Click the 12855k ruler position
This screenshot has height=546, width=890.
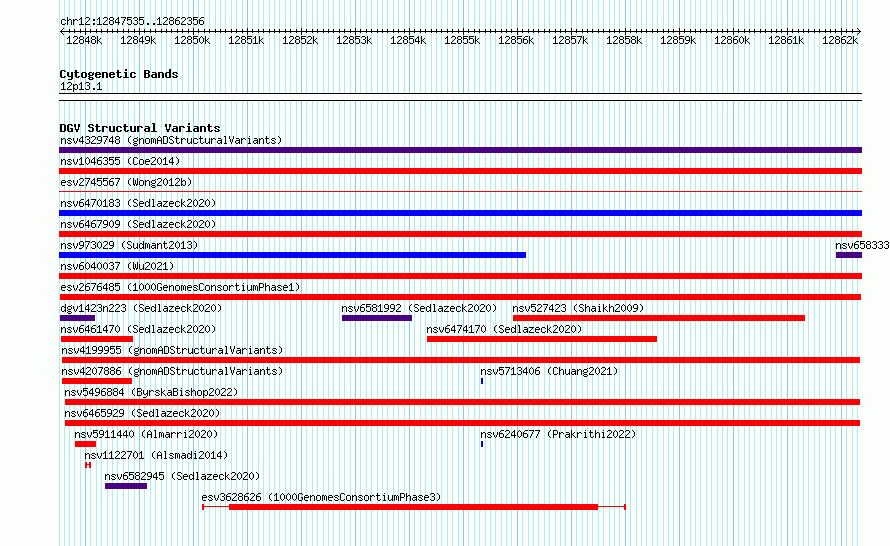click(x=462, y=40)
